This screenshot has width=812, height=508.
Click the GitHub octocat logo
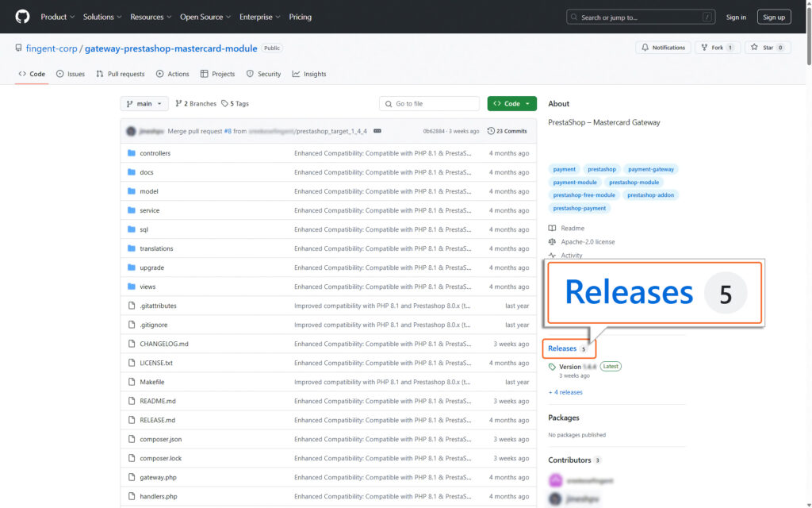pyautogui.click(x=21, y=16)
